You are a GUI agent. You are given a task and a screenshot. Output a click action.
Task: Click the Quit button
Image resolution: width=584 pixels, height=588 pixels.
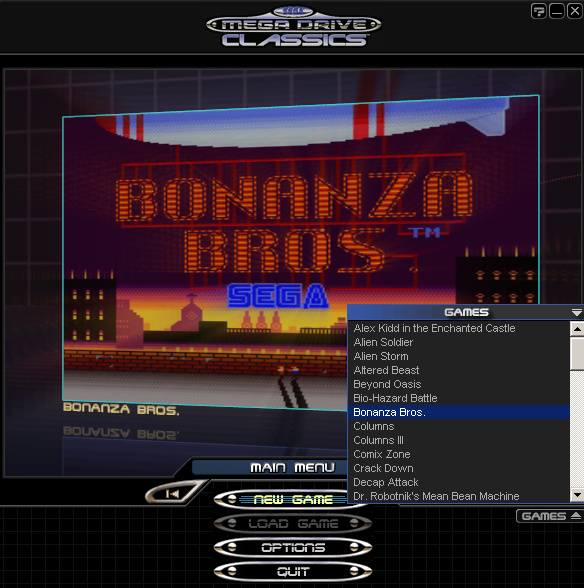tap(293, 572)
